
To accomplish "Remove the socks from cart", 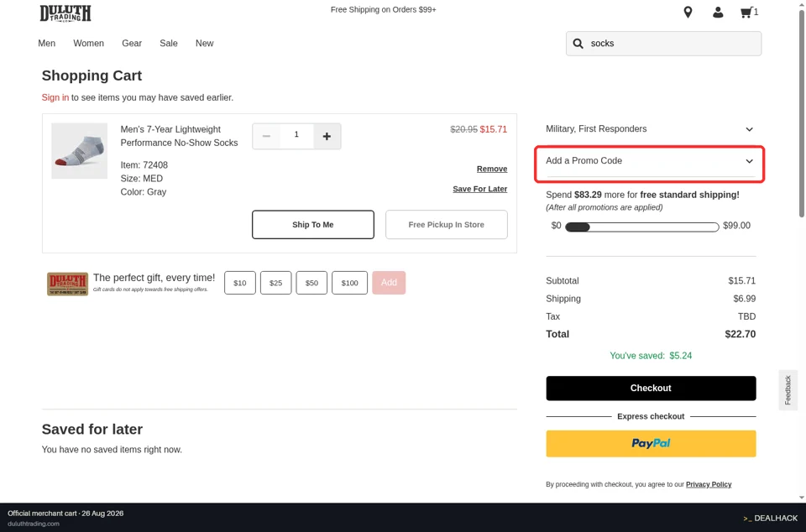I will coord(492,169).
